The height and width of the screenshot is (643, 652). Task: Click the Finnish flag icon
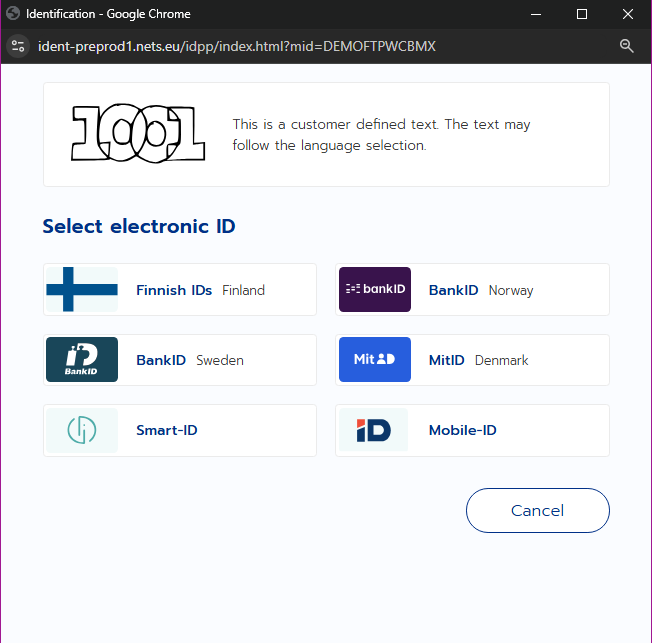pos(82,290)
